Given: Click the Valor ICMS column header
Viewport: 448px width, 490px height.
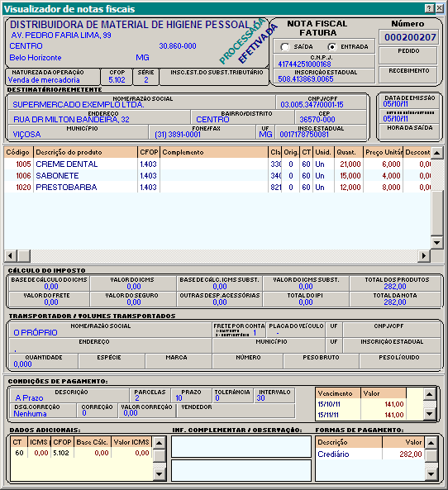Looking at the screenshot, I should pos(131,442).
